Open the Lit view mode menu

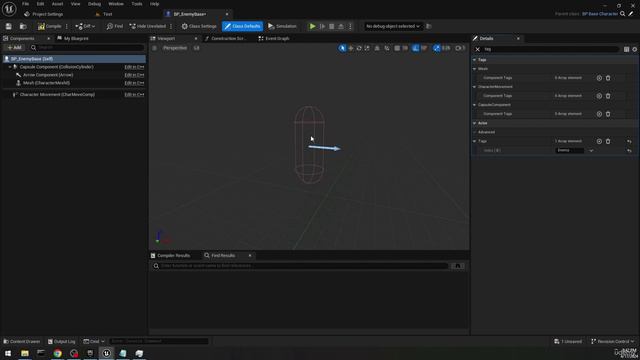click(x=196, y=48)
